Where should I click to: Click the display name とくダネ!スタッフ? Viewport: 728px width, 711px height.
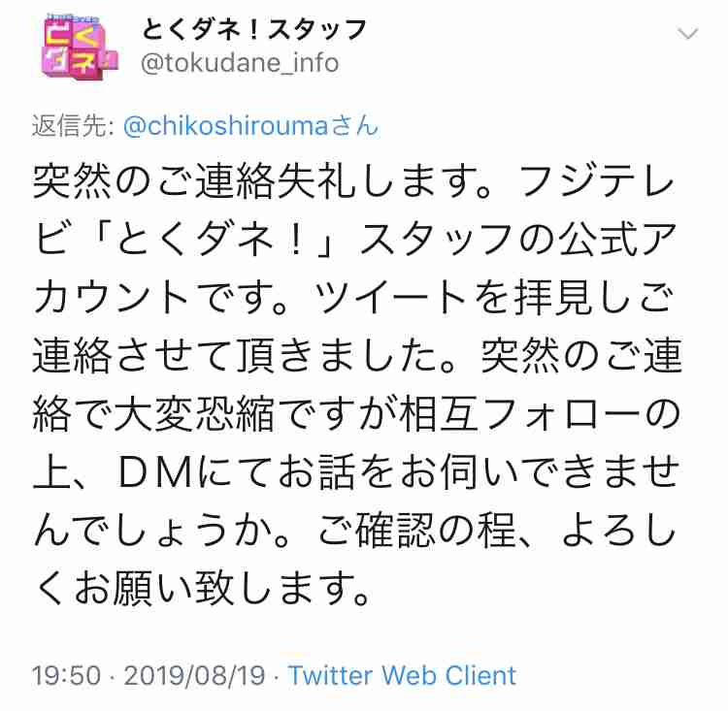point(254,30)
